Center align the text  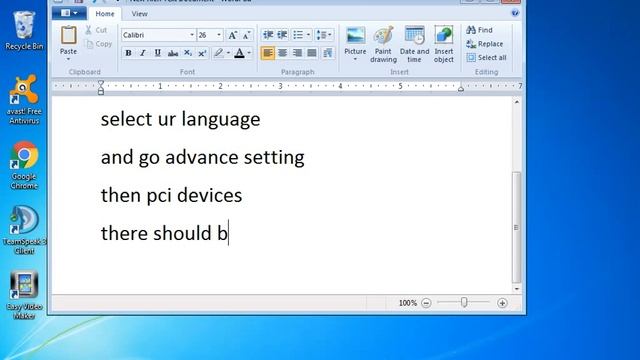[282, 53]
